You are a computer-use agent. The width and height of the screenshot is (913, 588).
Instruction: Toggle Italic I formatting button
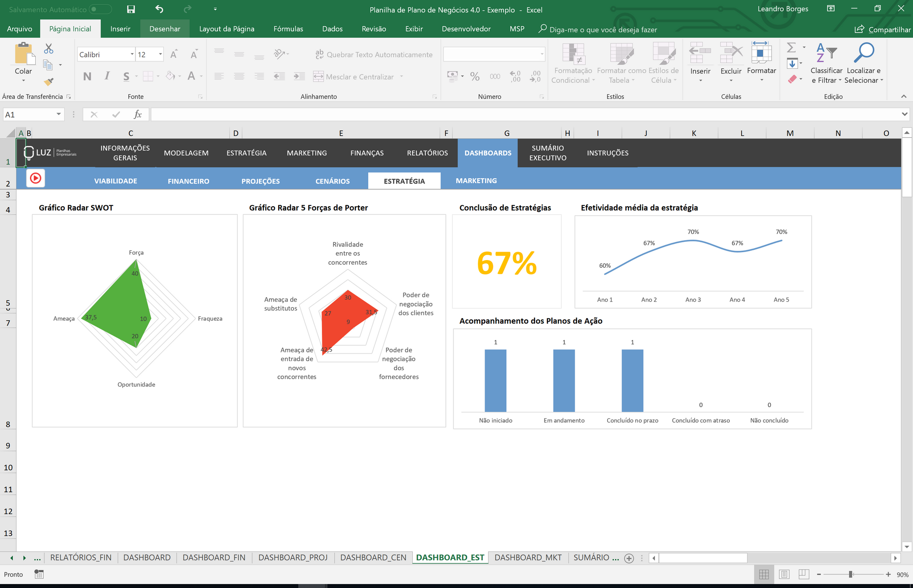tap(107, 76)
